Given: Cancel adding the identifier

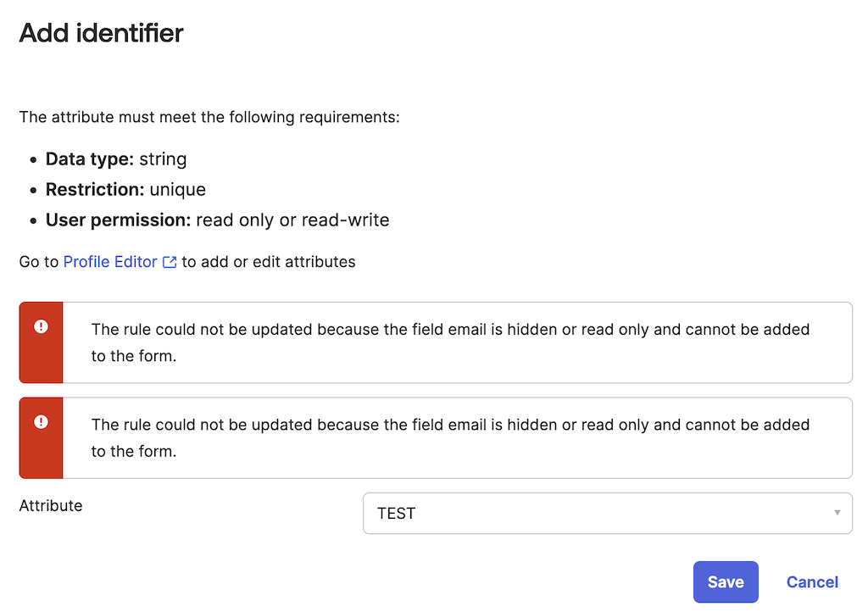Looking at the screenshot, I should (x=811, y=582).
